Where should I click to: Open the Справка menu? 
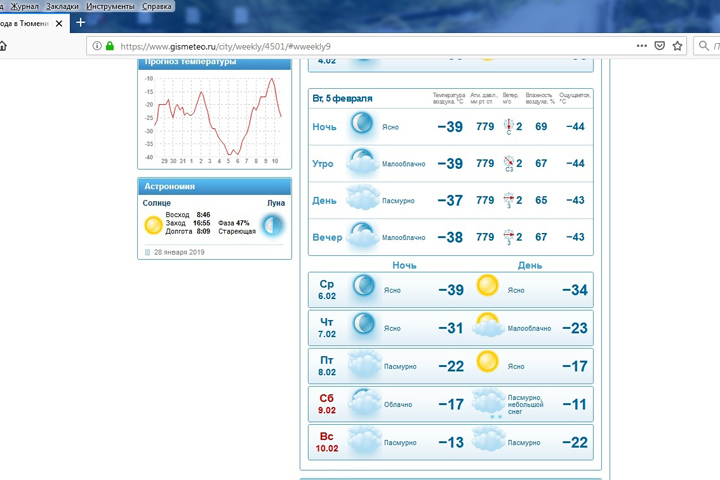click(157, 6)
